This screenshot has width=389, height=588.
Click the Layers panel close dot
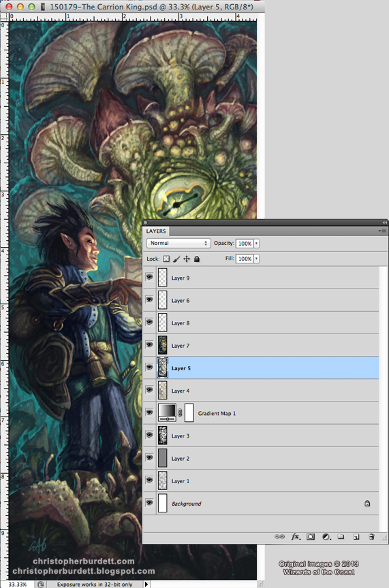[x=146, y=223]
